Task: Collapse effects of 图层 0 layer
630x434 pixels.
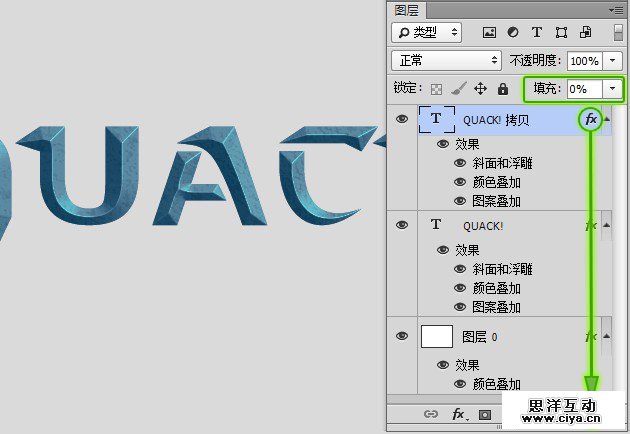Action: coord(607,336)
